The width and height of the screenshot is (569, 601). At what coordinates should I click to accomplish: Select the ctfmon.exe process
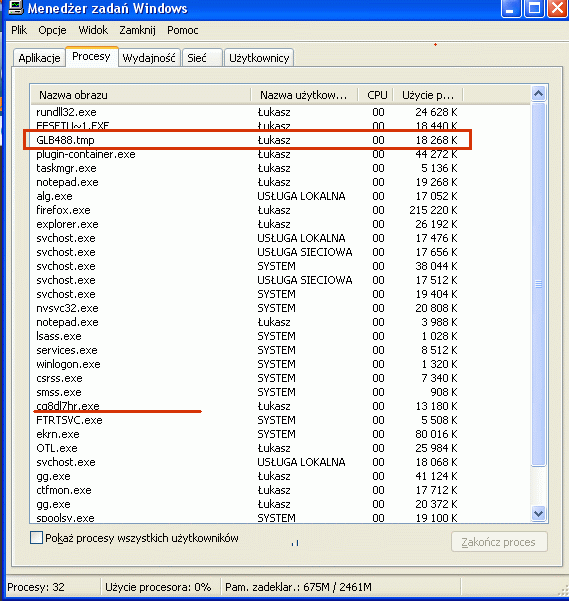[246, 490]
